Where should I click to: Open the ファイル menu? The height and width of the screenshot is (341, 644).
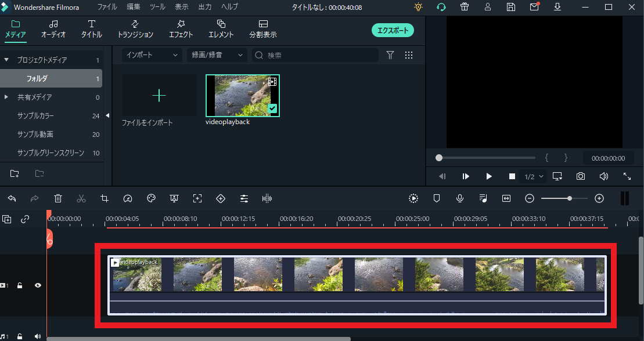(x=107, y=7)
